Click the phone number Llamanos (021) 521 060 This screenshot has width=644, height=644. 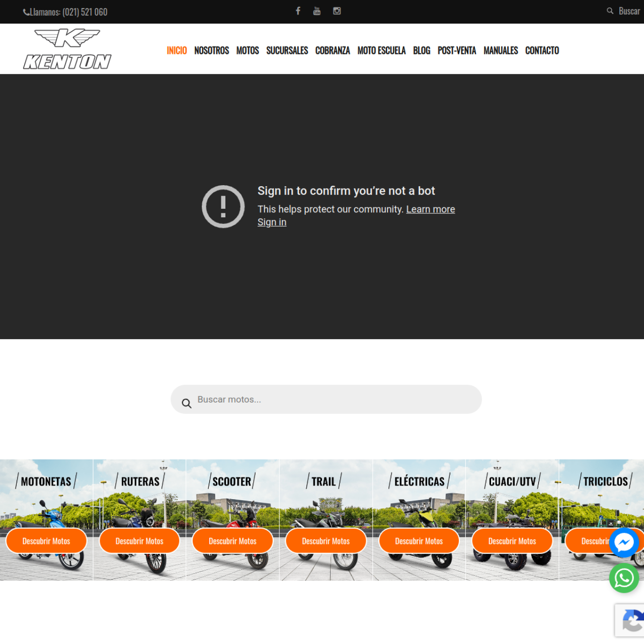click(65, 12)
